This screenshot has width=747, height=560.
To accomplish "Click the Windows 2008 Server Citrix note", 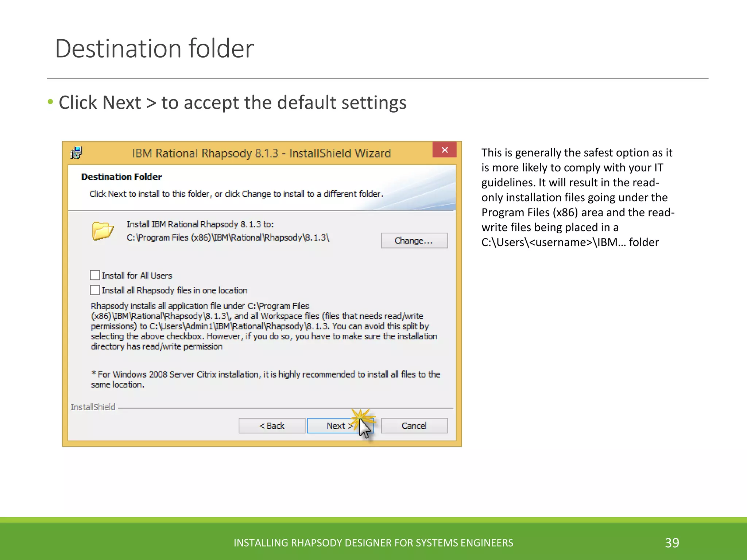I will (266, 380).
